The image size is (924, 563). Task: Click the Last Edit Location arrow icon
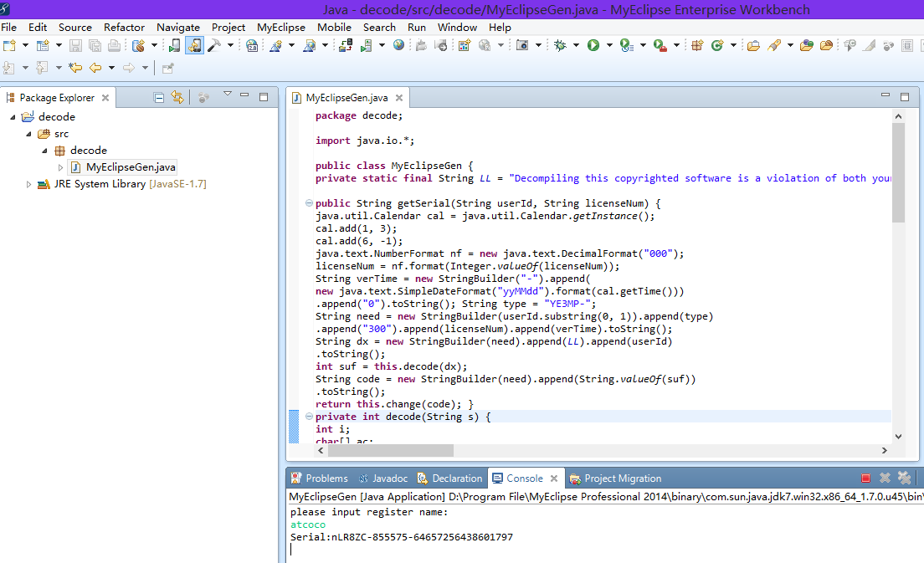pyautogui.click(x=75, y=68)
